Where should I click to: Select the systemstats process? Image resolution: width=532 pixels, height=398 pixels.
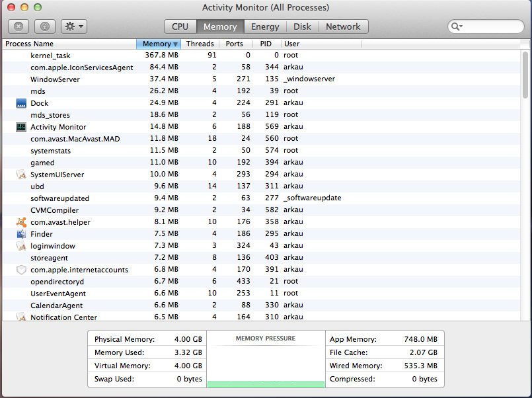(261, 151)
